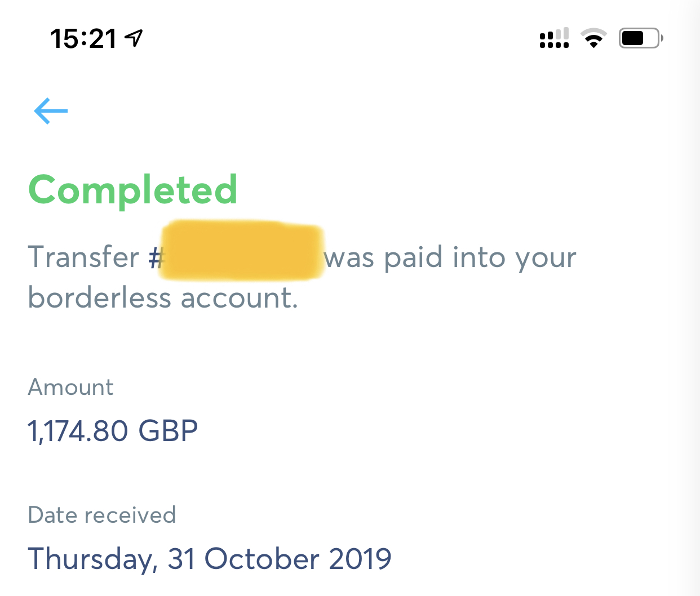The image size is (700, 596).
Task: Tap the battery level icon
Action: click(x=641, y=38)
